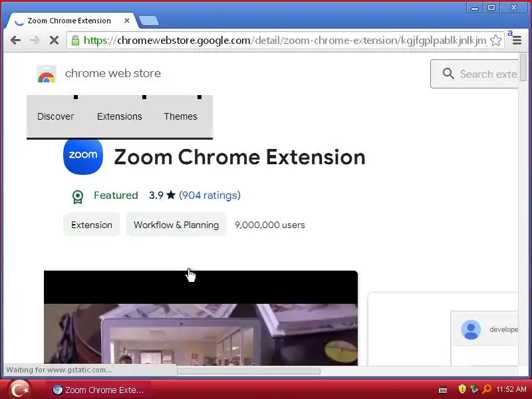
Task: Open the chrome web store home text
Action: tap(112, 73)
